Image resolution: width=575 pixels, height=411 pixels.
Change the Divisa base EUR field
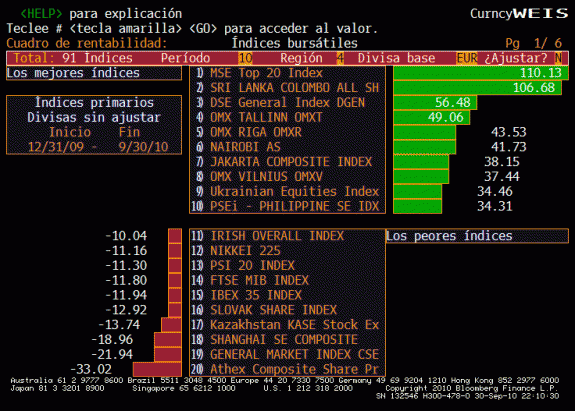(x=467, y=58)
